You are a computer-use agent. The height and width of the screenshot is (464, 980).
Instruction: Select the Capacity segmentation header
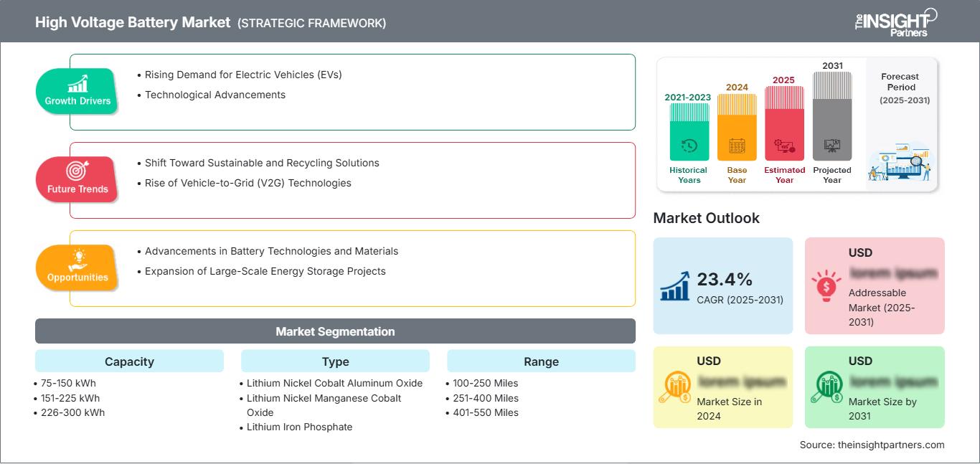pos(129,361)
